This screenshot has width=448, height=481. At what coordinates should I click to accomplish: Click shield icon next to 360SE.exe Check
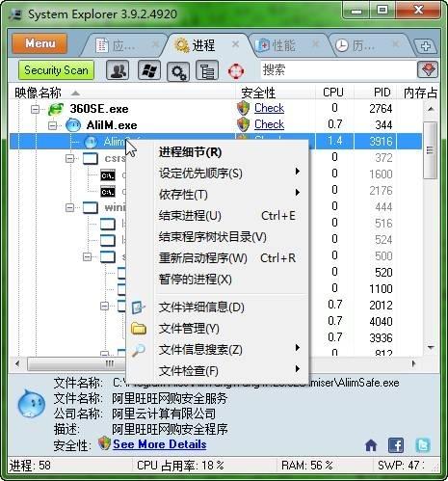tap(243, 108)
